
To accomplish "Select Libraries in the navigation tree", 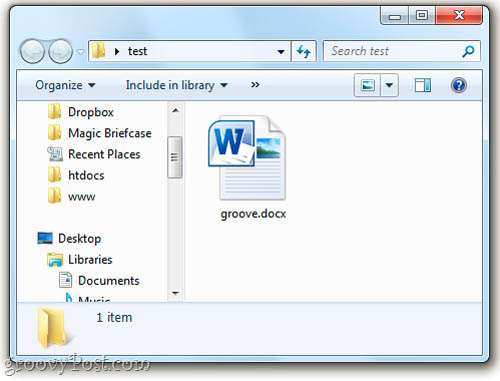I will (90, 260).
